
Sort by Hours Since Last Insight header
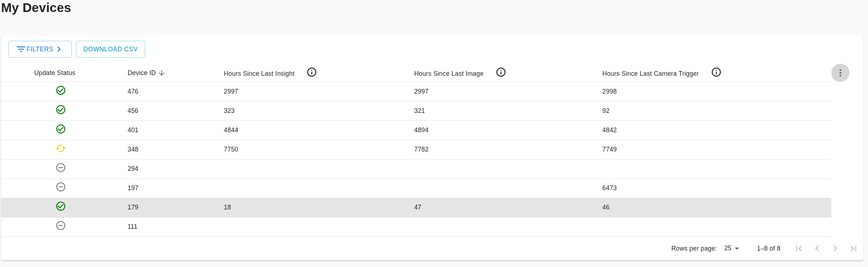tap(259, 74)
